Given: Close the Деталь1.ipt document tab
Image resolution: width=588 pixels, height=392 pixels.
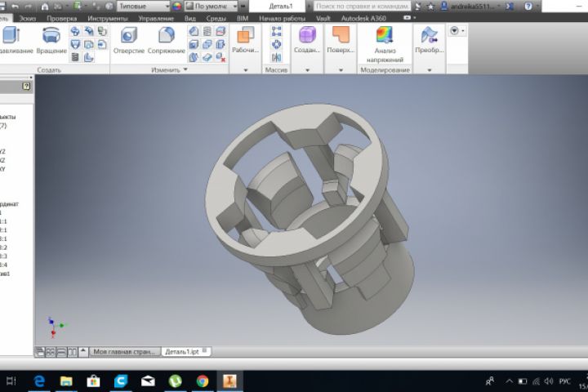Looking at the screenshot, I should (205, 350).
